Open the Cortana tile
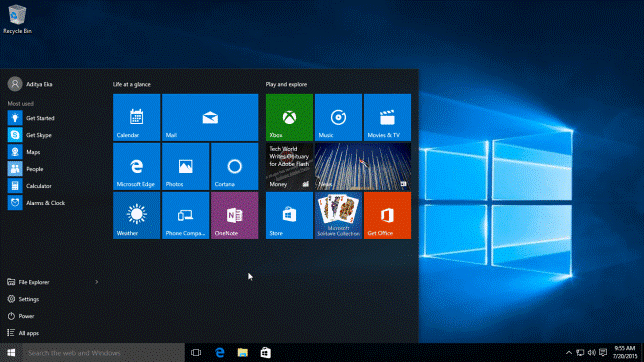The image size is (644, 362). click(x=235, y=166)
